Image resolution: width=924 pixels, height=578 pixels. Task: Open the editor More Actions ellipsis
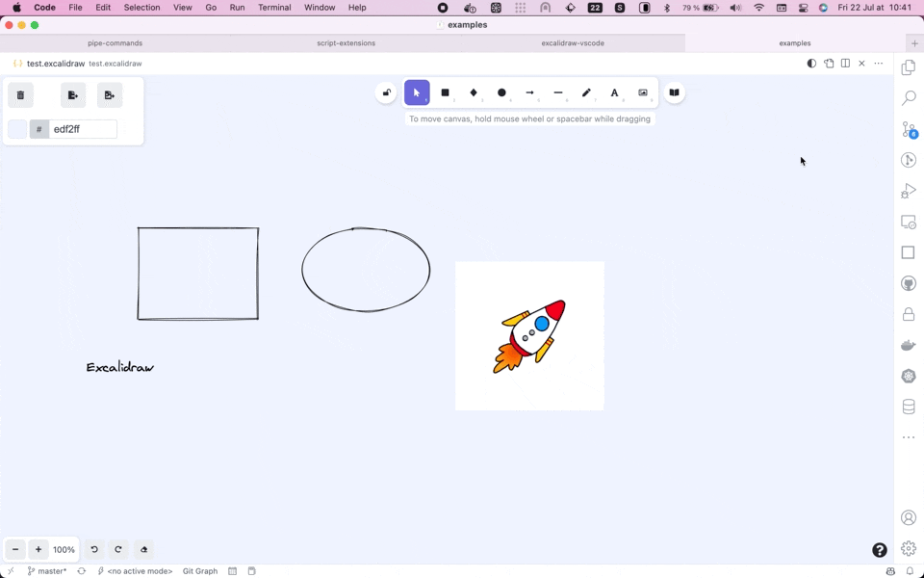879,64
